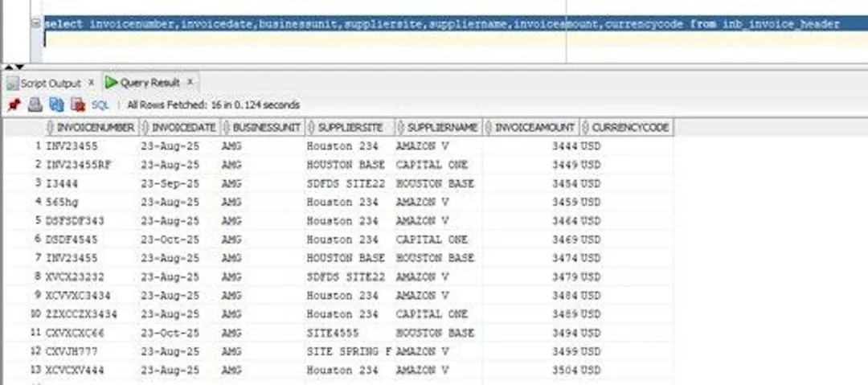Click the SQL link in results toolbar

100,104
